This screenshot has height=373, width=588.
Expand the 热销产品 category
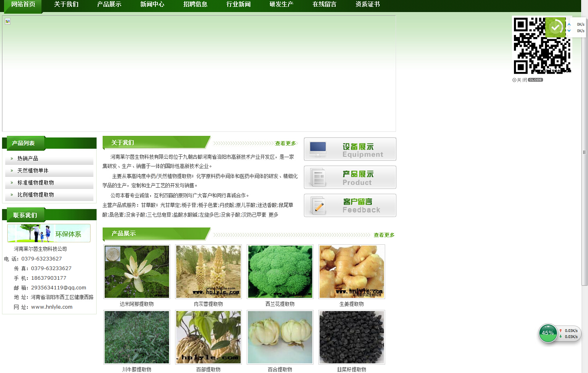pos(49,158)
